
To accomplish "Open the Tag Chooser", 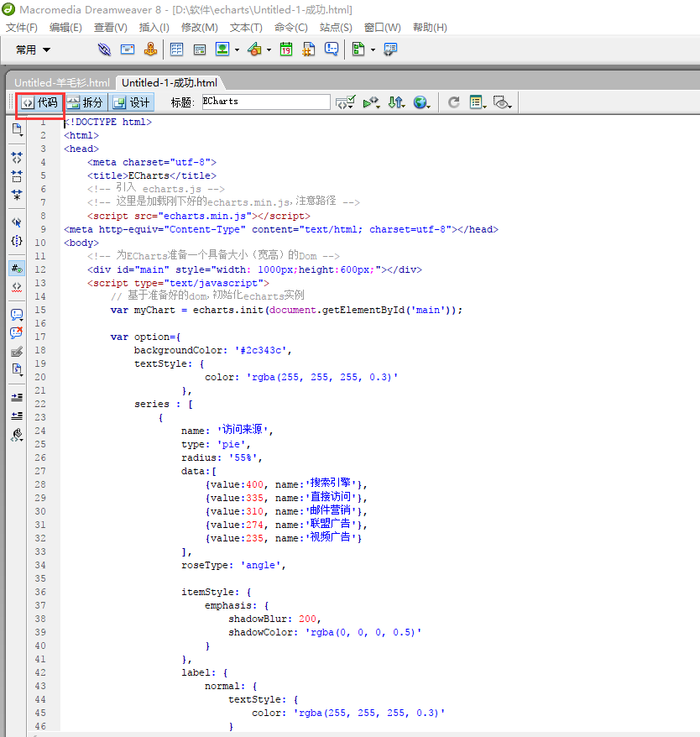I will click(x=390, y=49).
